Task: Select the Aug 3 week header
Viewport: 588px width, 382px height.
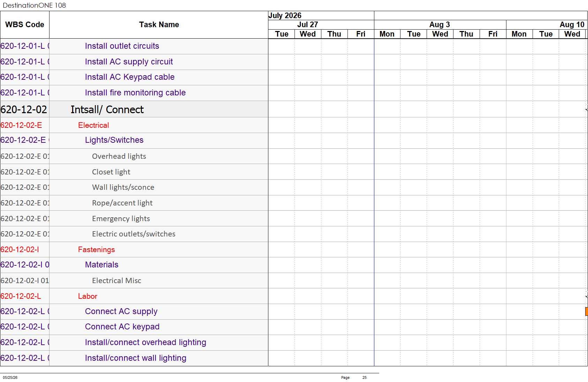Action: [x=440, y=24]
